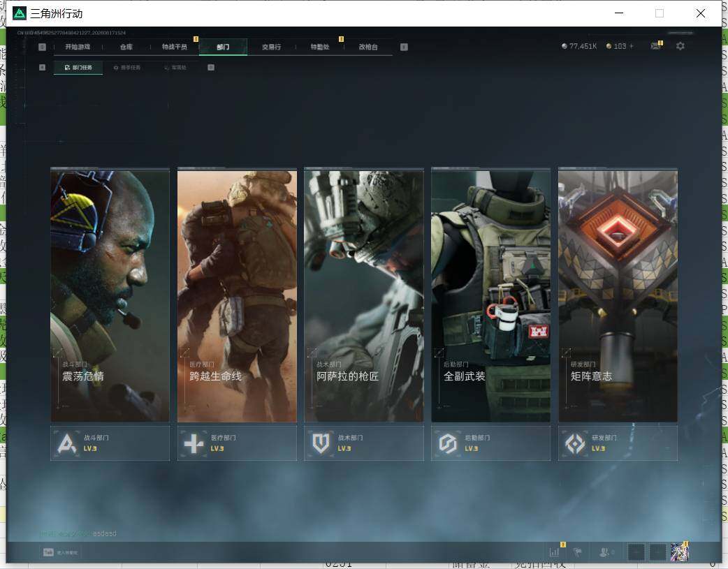Click the 三角洲行动 app logo icon
Screen dimensions: 728x569
(20, 13)
